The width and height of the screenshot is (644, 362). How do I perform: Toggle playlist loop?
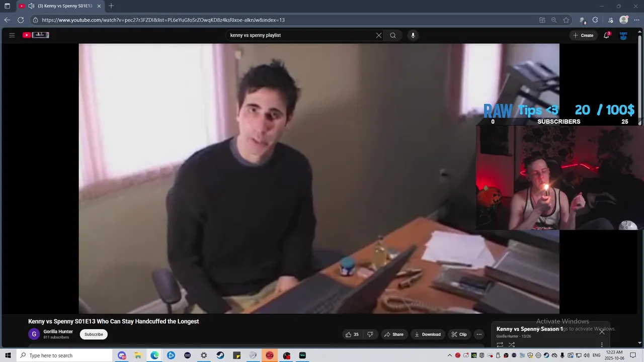tap(500, 345)
